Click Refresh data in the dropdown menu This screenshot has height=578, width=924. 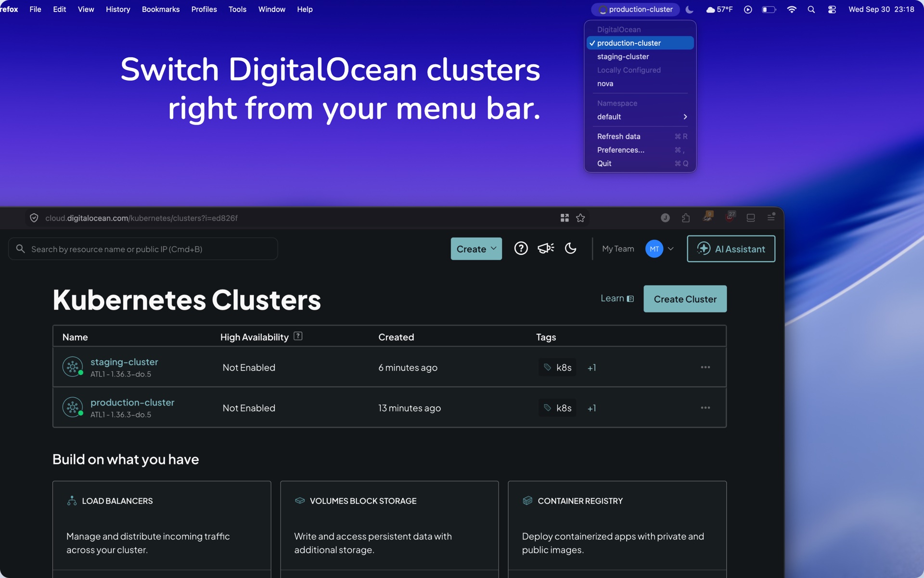coord(640,136)
